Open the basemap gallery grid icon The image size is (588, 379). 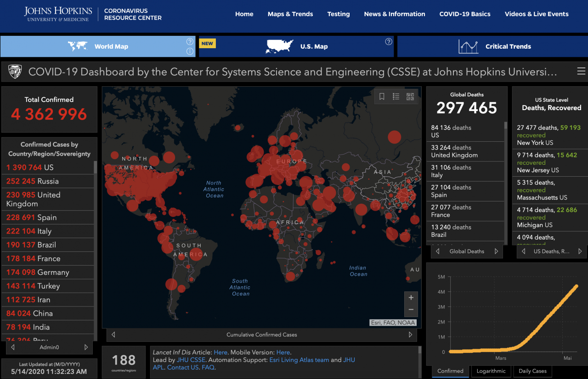coord(410,96)
